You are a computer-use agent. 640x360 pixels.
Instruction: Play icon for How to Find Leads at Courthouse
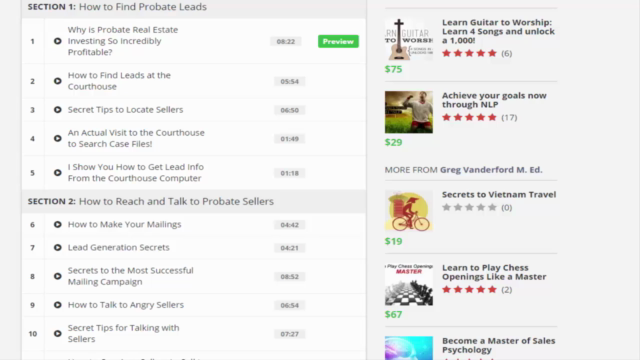click(58, 81)
